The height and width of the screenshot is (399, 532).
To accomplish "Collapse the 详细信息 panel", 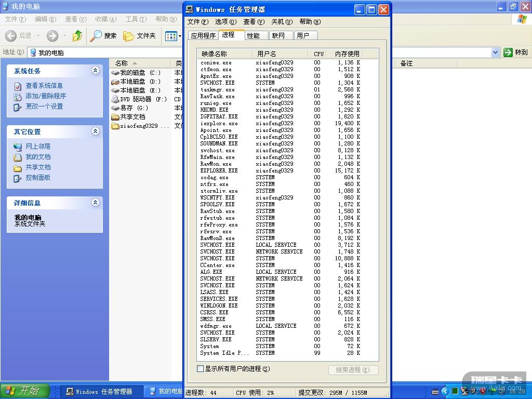I will (x=96, y=202).
